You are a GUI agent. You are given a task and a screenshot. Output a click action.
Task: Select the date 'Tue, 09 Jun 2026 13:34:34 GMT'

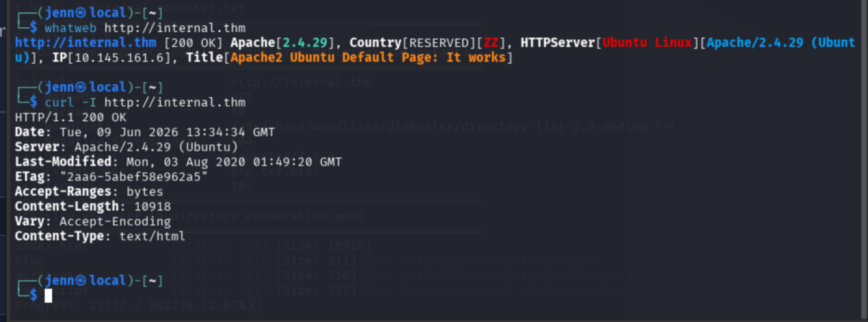167,132
